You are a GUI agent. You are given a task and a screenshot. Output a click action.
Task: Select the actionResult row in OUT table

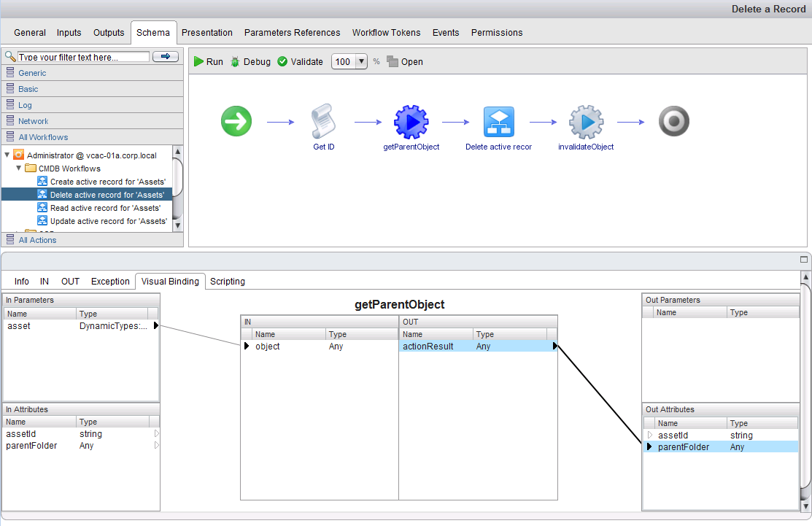[478, 346]
